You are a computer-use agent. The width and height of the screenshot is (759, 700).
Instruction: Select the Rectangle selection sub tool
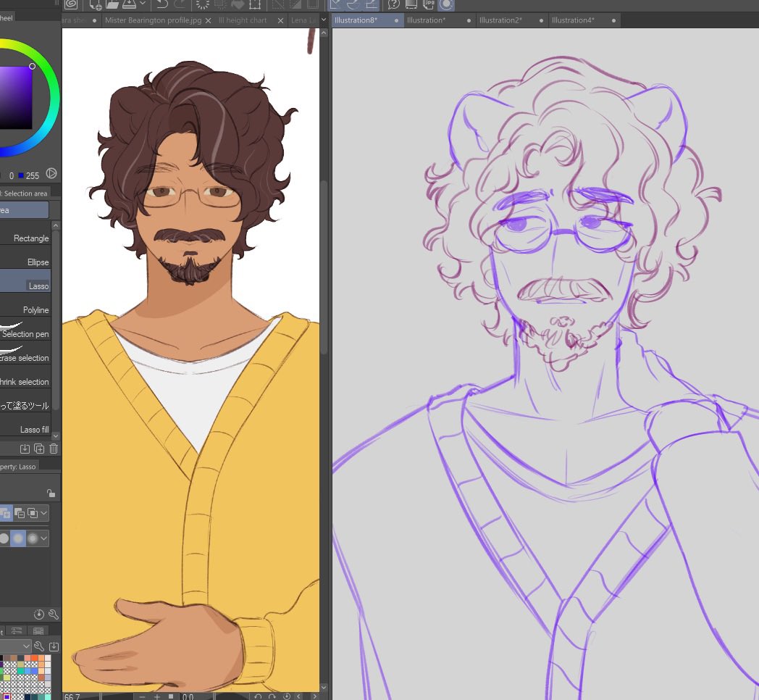point(30,238)
